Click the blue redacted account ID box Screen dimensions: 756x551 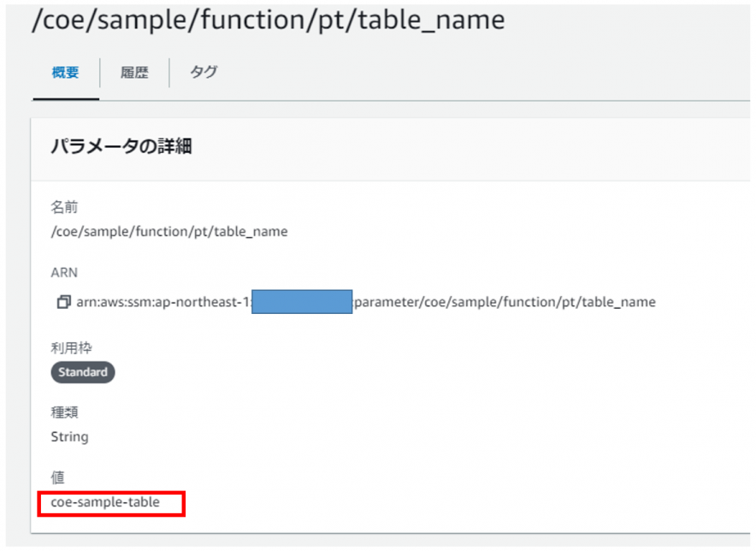point(303,302)
